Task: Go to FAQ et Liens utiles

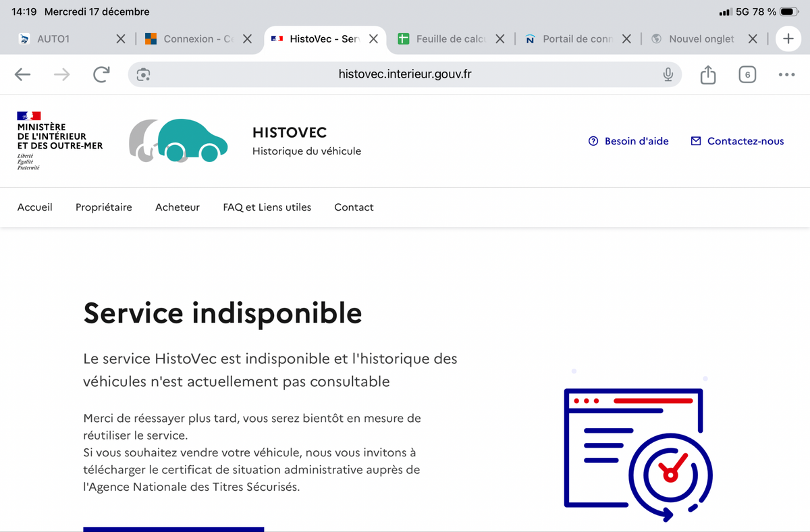Action: 267,207
